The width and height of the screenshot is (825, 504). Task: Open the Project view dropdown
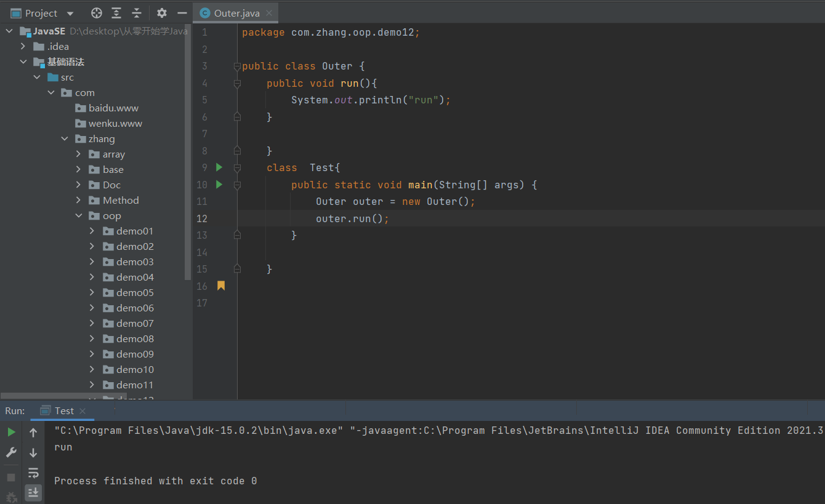(x=70, y=14)
